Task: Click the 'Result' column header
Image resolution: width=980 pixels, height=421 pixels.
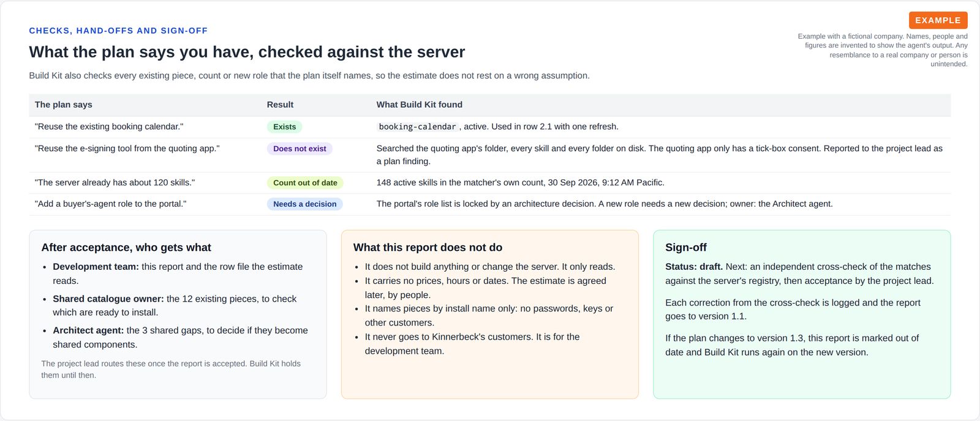Action: coord(280,105)
